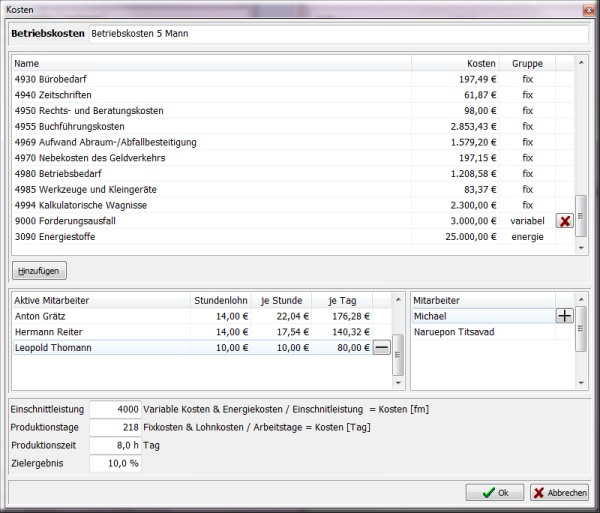Remove Leopold Thomann with the minus button
This screenshot has width=600, height=513.
pyautogui.click(x=382, y=347)
